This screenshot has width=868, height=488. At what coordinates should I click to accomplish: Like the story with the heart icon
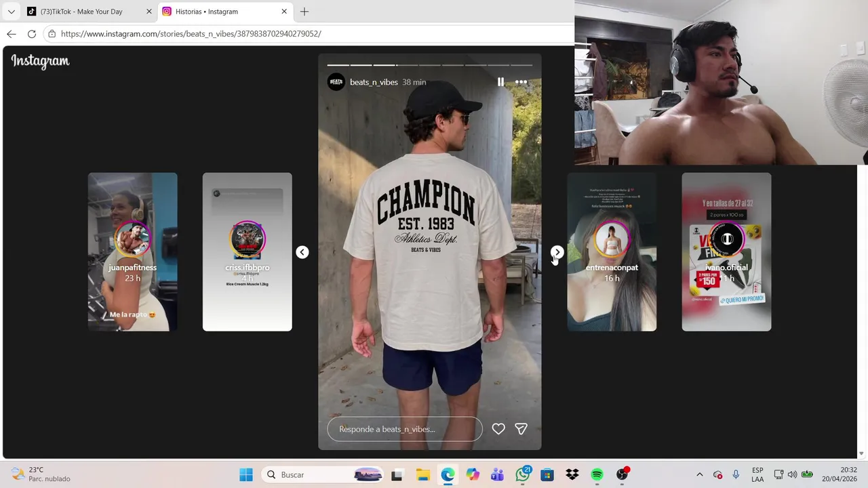pos(498,429)
